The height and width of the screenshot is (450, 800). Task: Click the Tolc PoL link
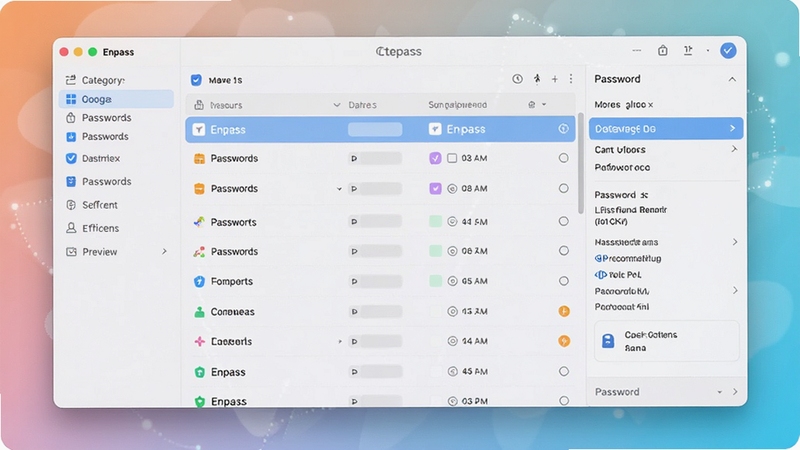click(x=618, y=274)
